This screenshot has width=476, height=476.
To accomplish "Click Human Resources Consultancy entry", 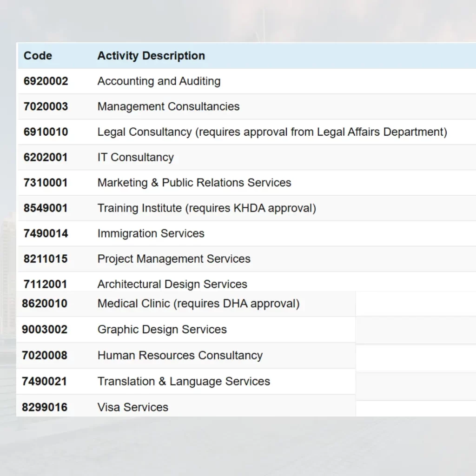I will (x=180, y=356).
